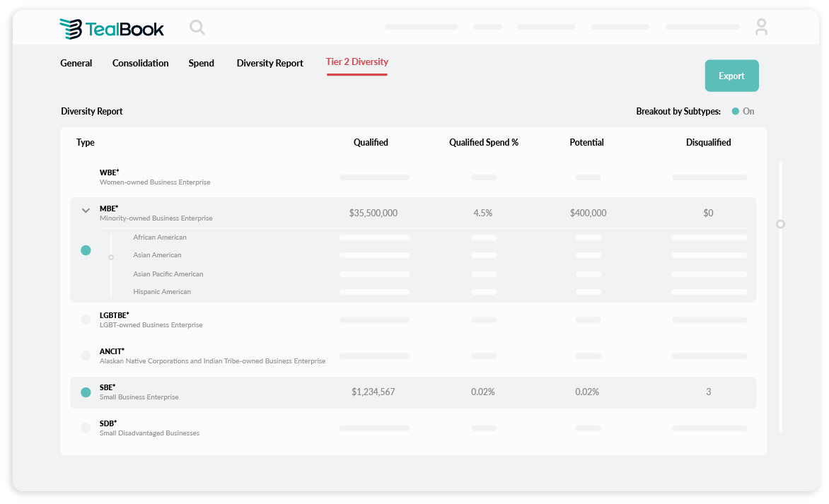This screenshot has height=504, width=829.
Task: Switch to the Diversity Report tab
Action: tap(269, 63)
